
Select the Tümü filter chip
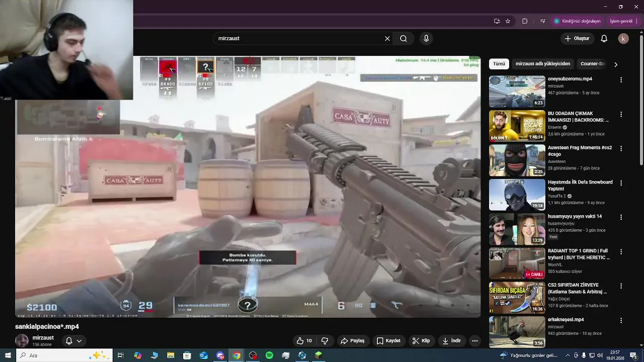(499, 64)
